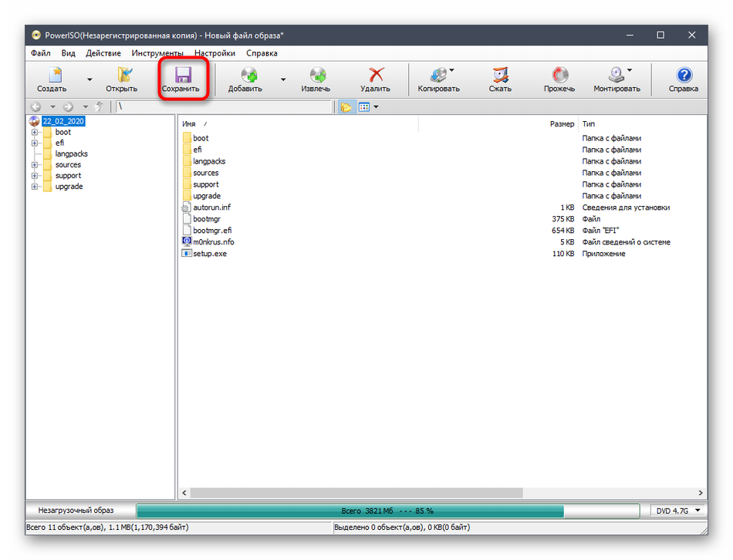Screen dimensions: 733x560
Task: Toggle the folder tree panel view button
Action: pyautogui.click(x=345, y=107)
